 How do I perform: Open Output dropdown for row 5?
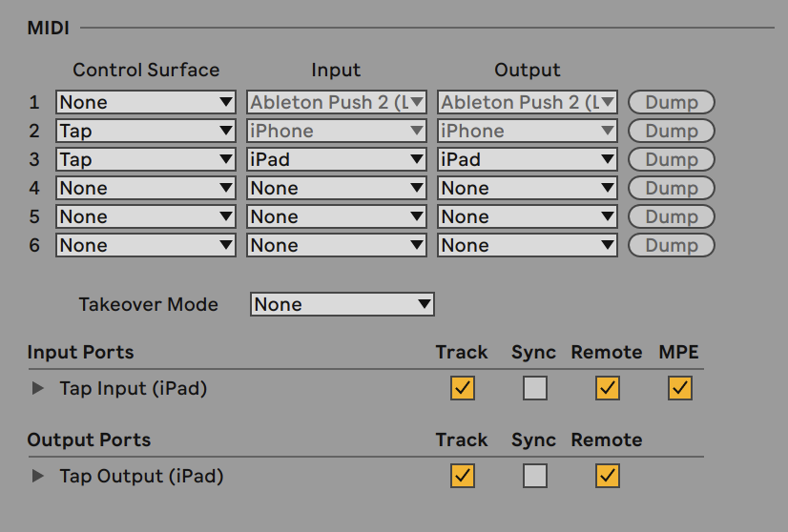(528, 217)
